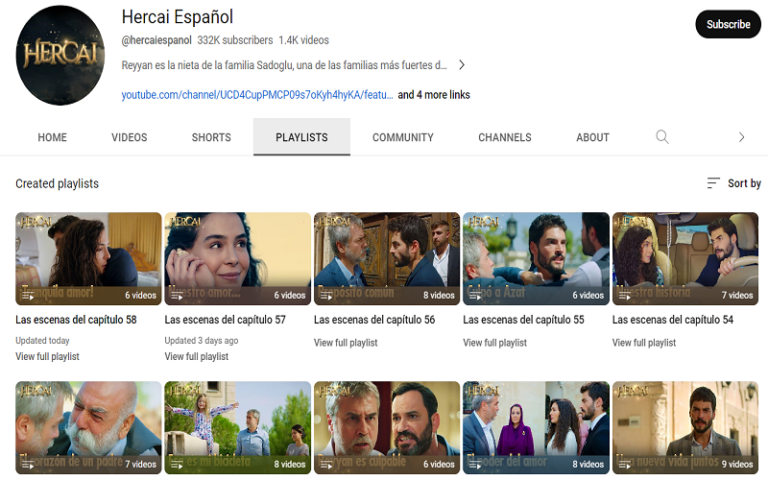Open the 'Nuestro amor...' playlist thumbnail
768x480 pixels.
(x=238, y=259)
